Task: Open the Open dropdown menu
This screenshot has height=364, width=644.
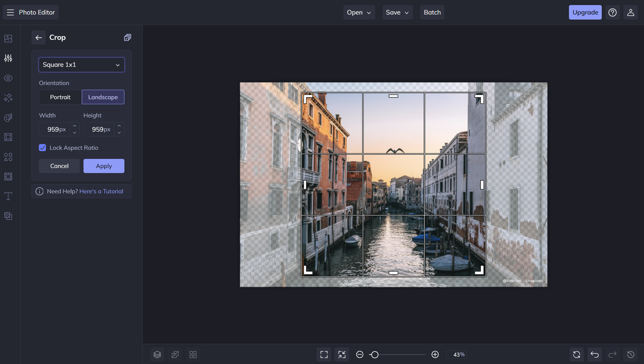Action: (x=359, y=13)
